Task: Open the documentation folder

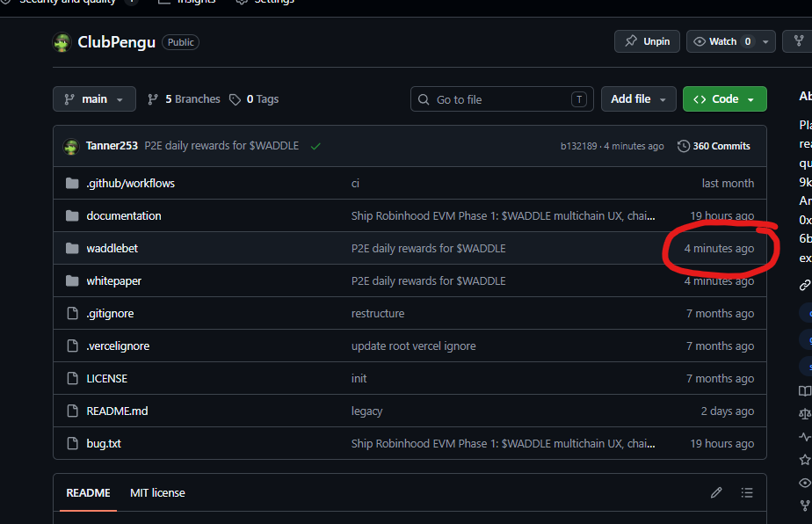Action: pos(124,215)
